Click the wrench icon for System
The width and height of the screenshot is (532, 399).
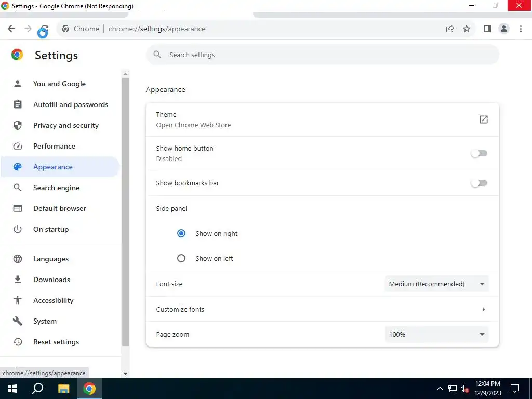coord(18,321)
